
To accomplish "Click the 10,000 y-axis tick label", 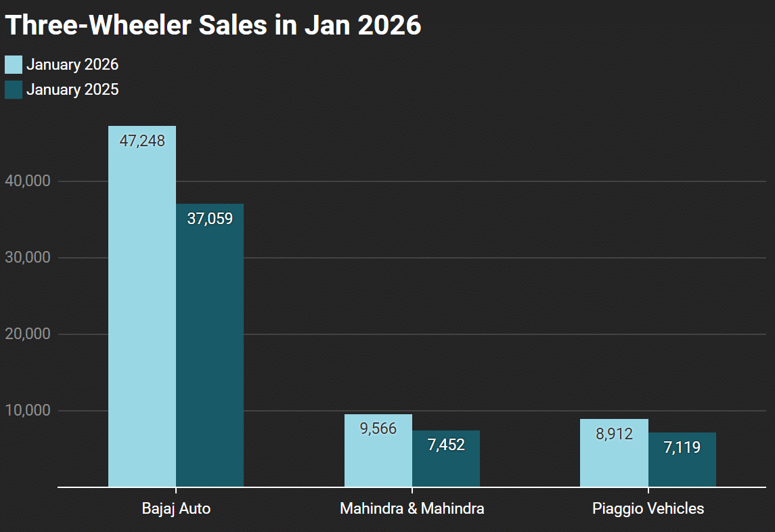I will coord(28,411).
